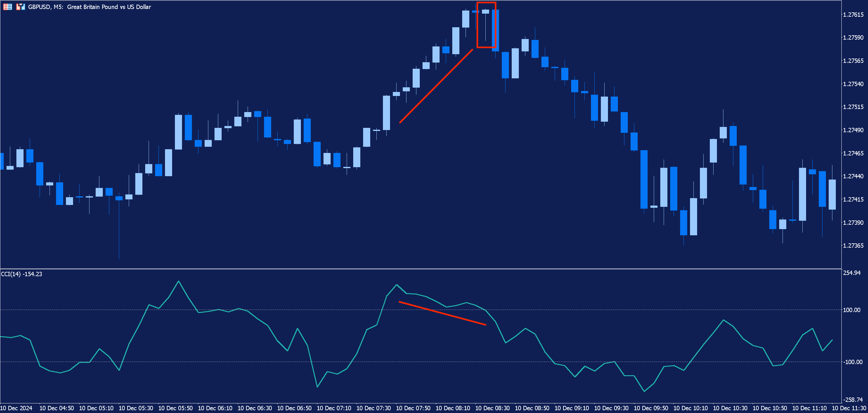
Task: Click the 1.27515 price scale label
Action: [853, 107]
